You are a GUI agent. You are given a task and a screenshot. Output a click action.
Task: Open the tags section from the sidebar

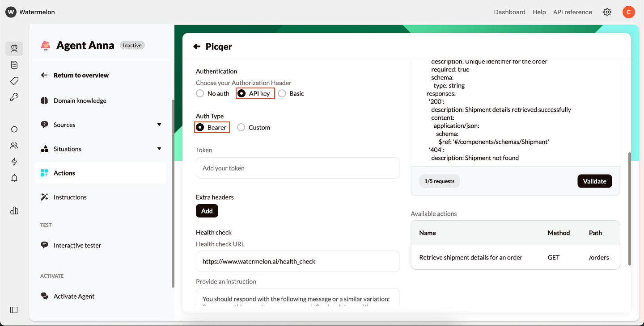click(x=14, y=80)
